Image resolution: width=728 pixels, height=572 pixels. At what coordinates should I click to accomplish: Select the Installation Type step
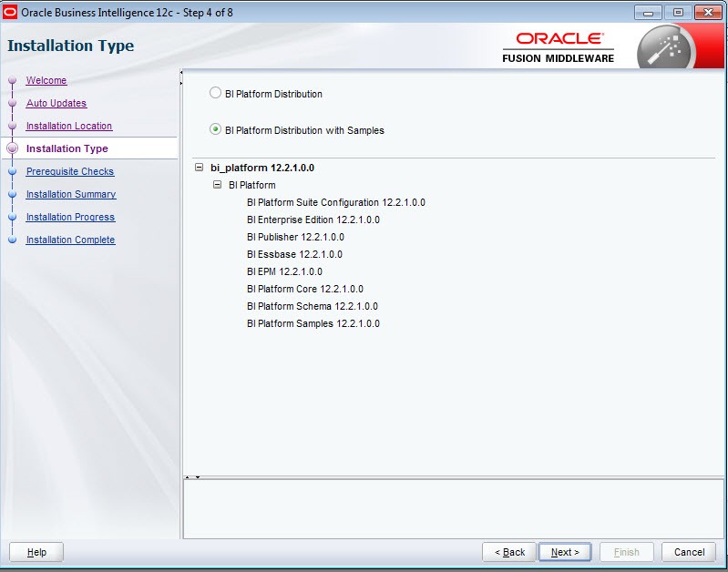[67, 148]
